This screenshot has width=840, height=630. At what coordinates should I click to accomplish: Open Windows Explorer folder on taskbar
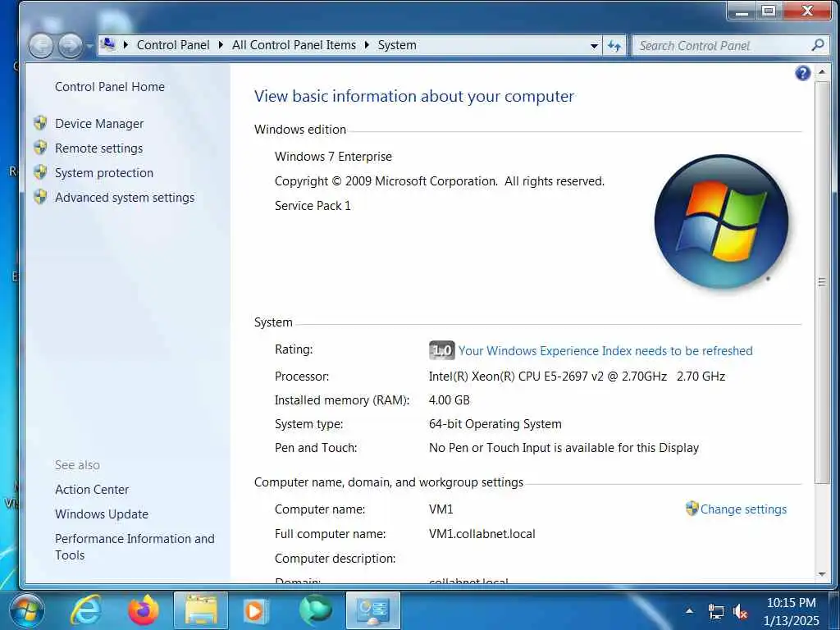coord(201,610)
